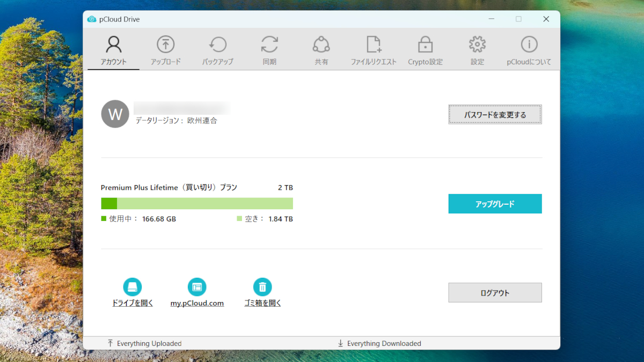Click the ドライブを開く drive icon
Image resolution: width=644 pixels, height=362 pixels.
[x=133, y=287]
